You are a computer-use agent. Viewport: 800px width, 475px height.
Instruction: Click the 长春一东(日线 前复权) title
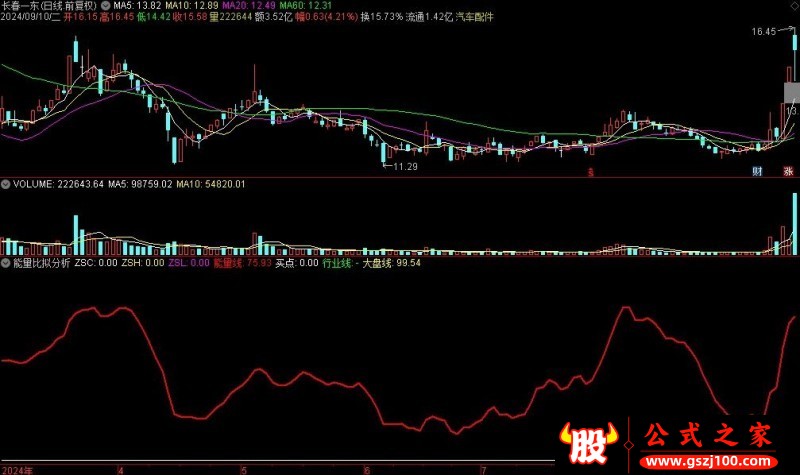(49, 6)
